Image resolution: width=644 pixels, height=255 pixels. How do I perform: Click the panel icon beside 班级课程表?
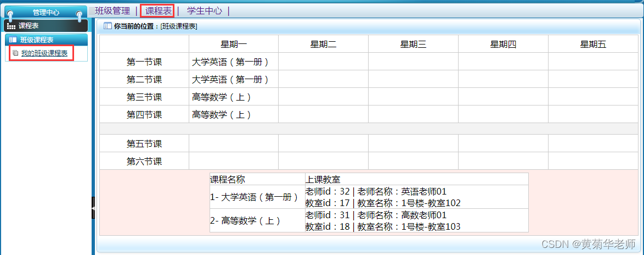click(x=13, y=40)
